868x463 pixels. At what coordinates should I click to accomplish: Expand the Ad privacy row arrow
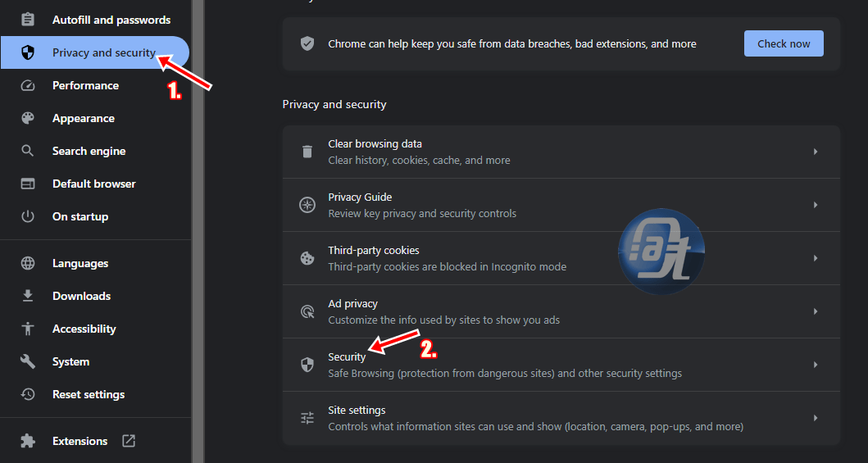[816, 311]
